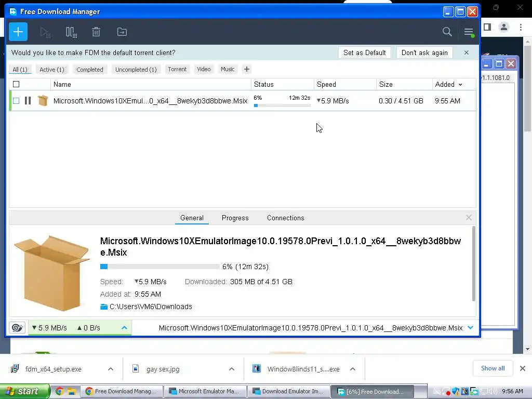Select the Video filter tag
The height and width of the screenshot is (399, 532).
click(204, 69)
